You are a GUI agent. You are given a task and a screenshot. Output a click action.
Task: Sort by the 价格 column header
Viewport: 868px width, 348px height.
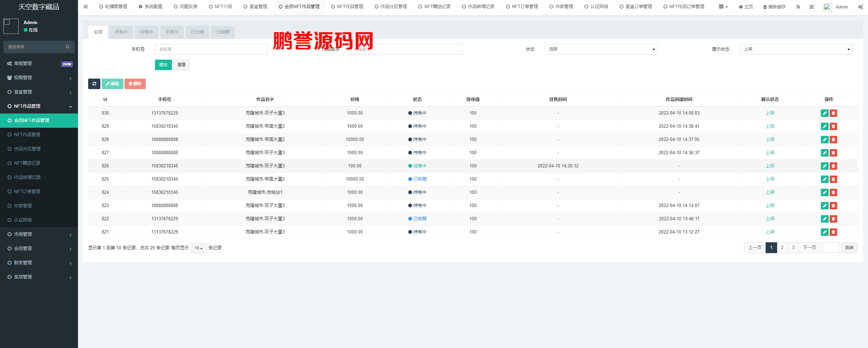(x=355, y=100)
